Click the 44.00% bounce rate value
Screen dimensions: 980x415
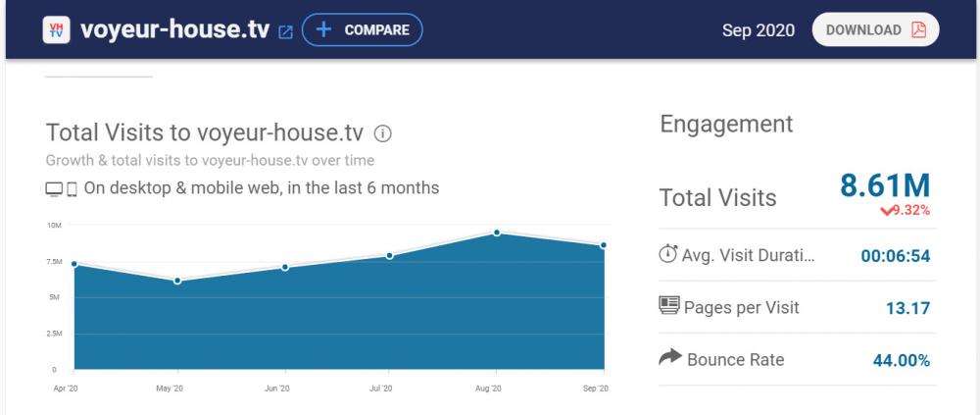tap(901, 360)
